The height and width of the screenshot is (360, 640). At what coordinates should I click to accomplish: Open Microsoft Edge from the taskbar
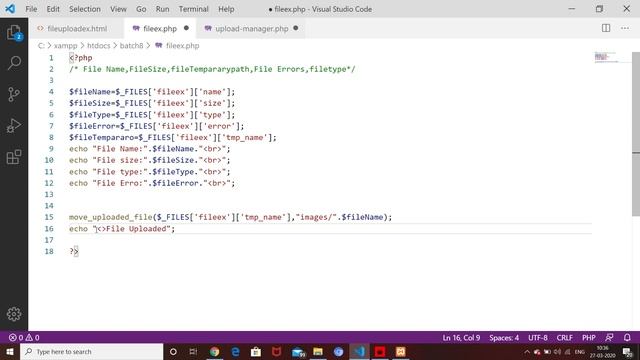(x=235, y=351)
